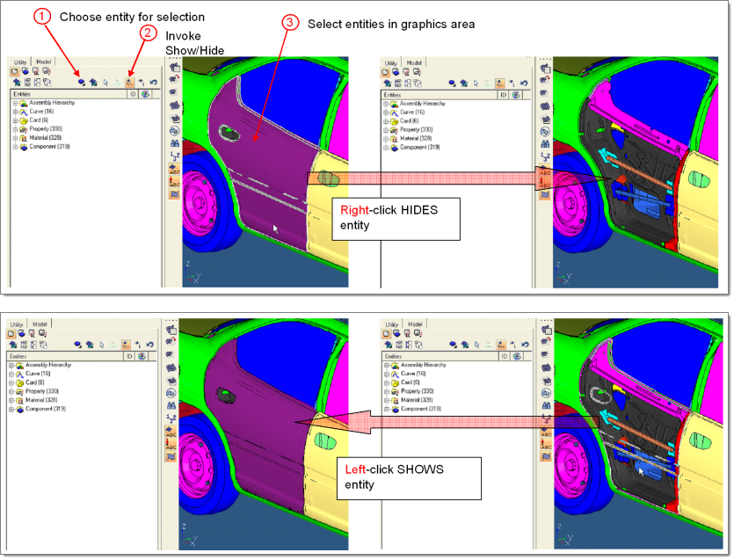Click the undo arrow icon in the Entities toolbar
Viewport: 734px width, 560px height.
click(153, 83)
